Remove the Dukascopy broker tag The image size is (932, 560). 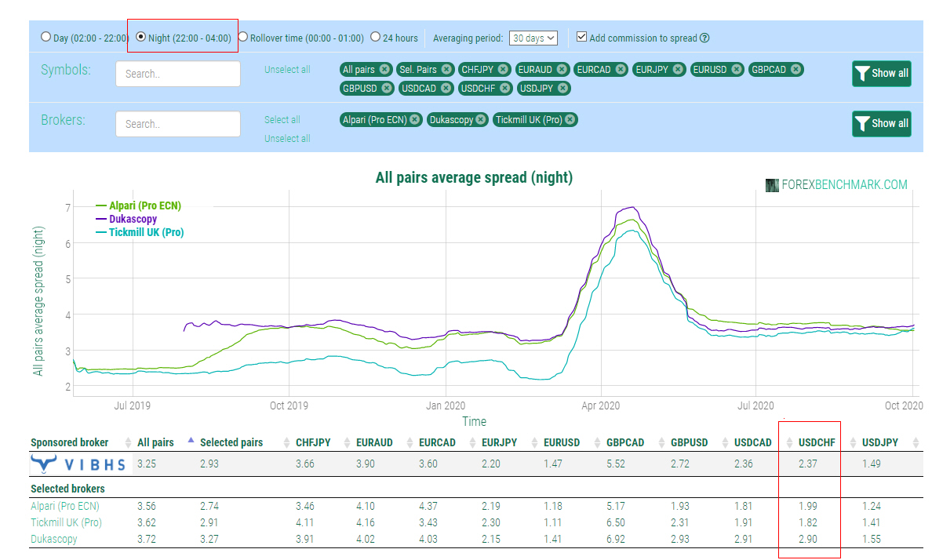click(480, 119)
